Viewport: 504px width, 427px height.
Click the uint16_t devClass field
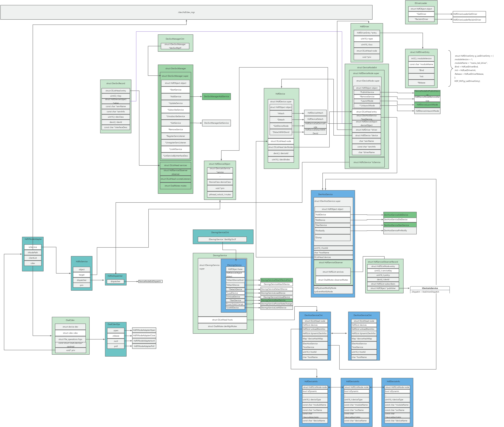(116, 117)
